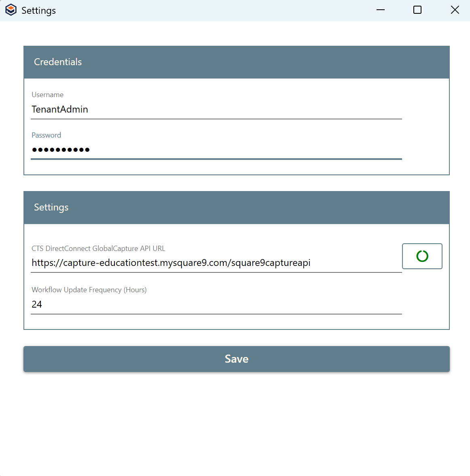Click blank gap between Credentials and Settings panels
Screen dimensions: 470x476
click(236, 183)
